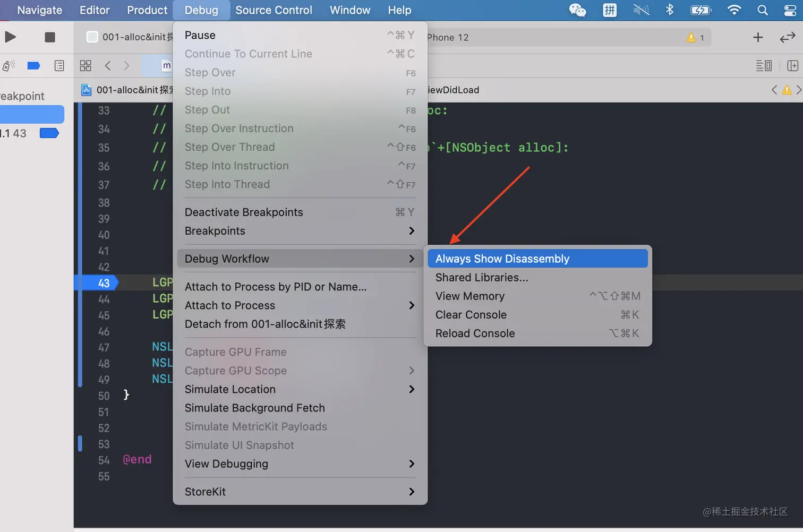Choose Reload Console

click(537, 333)
